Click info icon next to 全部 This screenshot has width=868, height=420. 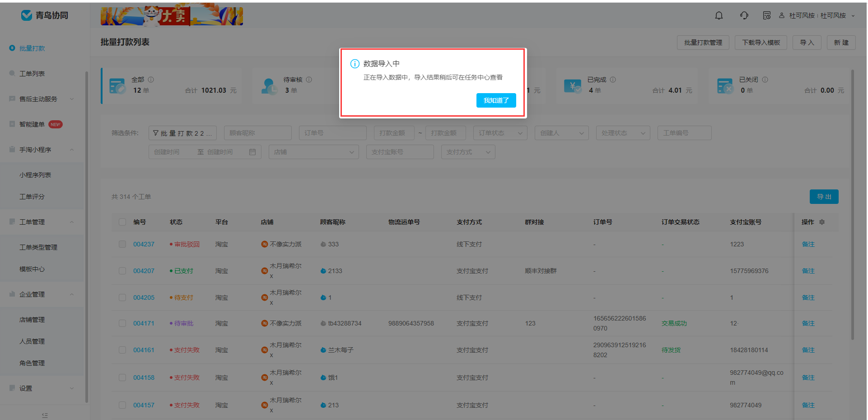(151, 80)
